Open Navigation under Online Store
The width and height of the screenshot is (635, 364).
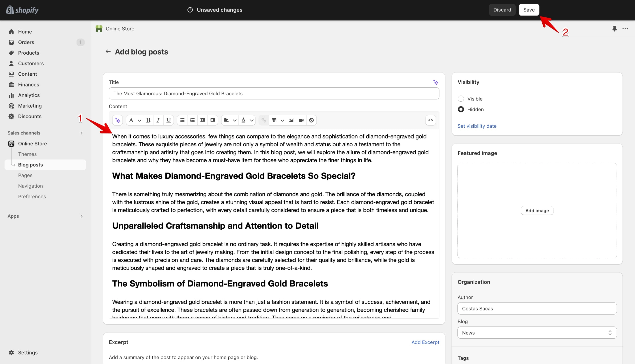tap(30, 186)
